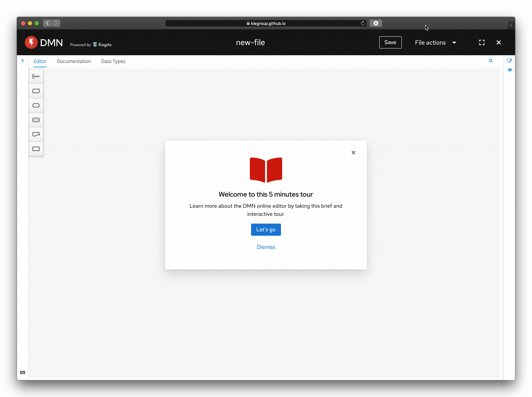This screenshot has height=397, width=532.
Task: Focus the kiegroup.github.io address bar
Action: pos(266,23)
